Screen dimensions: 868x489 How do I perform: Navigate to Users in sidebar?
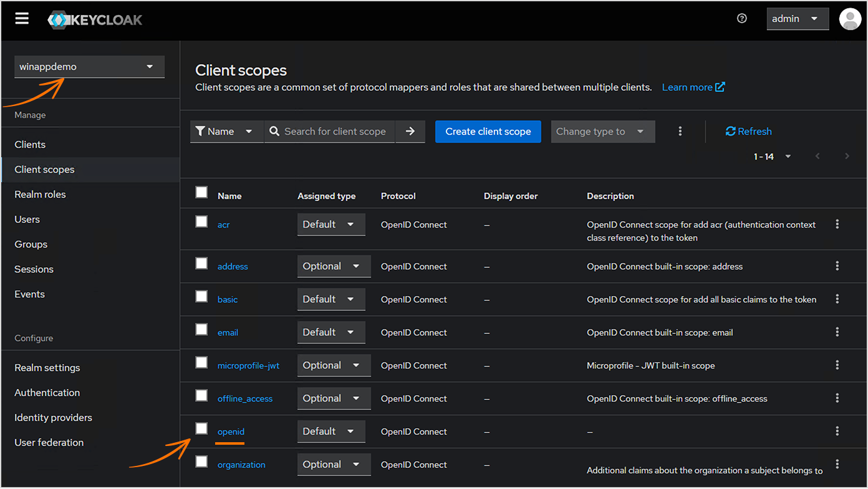[27, 220]
